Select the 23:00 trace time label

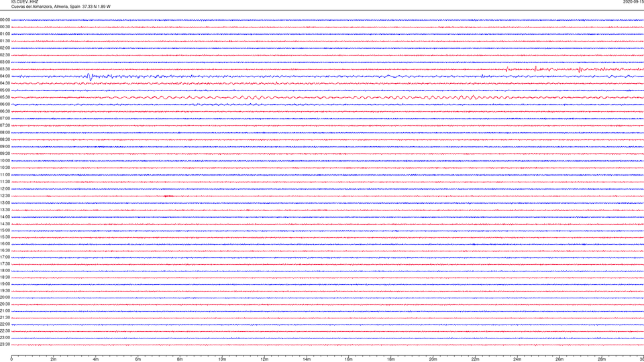pos(5,338)
